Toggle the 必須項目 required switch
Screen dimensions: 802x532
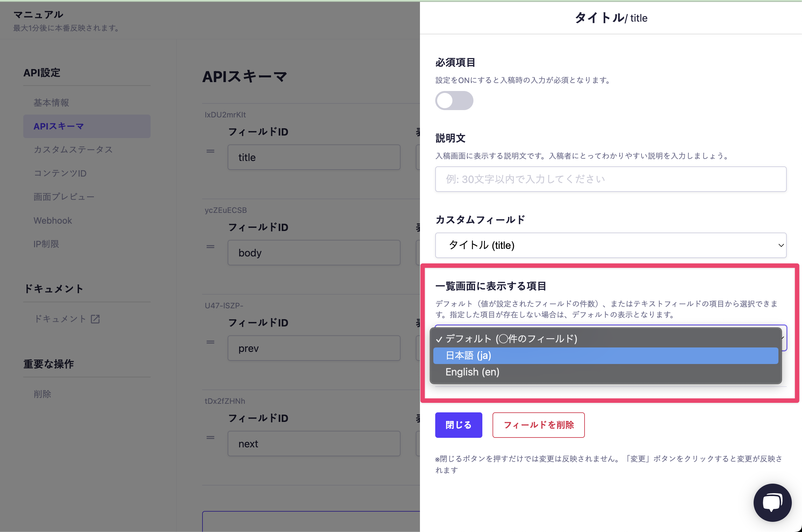point(454,101)
